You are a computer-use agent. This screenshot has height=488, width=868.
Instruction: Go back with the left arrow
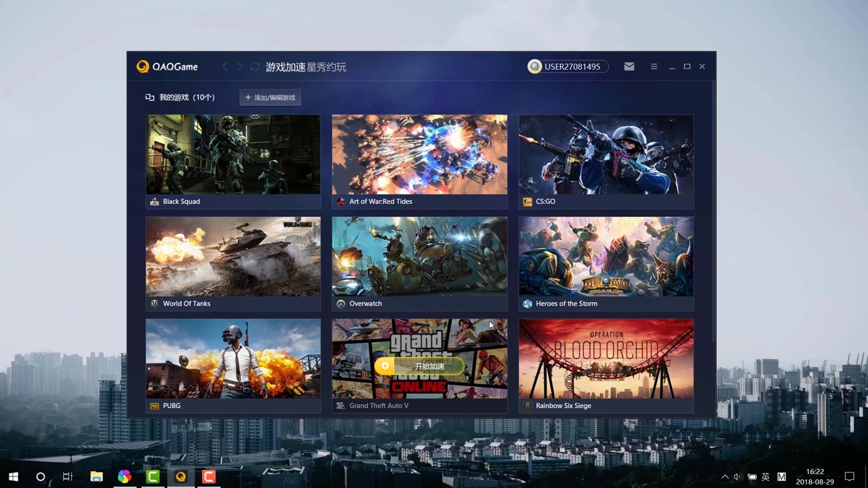tap(225, 66)
